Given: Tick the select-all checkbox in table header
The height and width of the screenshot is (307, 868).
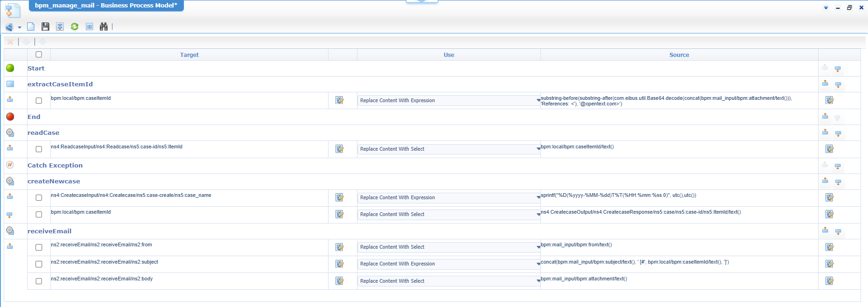Looking at the screenshot, I should click(x=39, y=55).
